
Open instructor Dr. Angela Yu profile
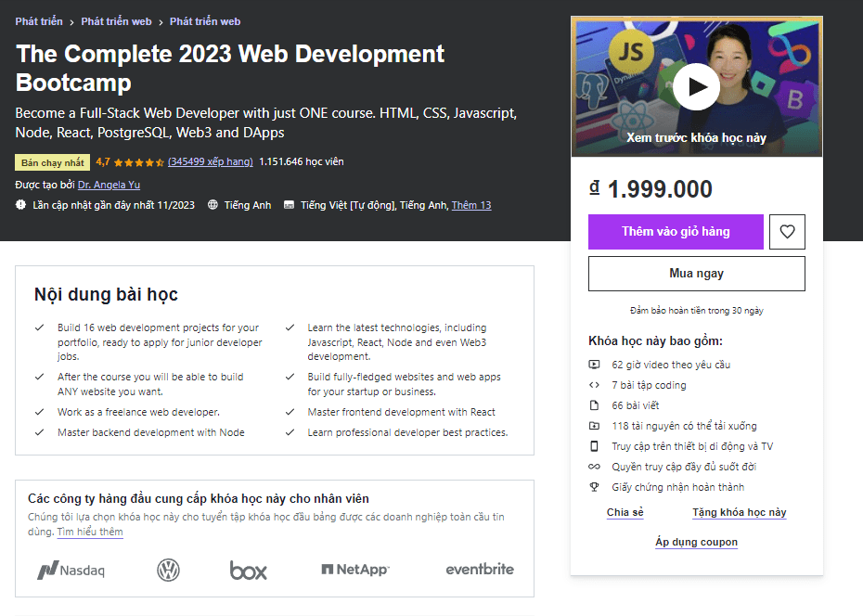click(109, 185)
